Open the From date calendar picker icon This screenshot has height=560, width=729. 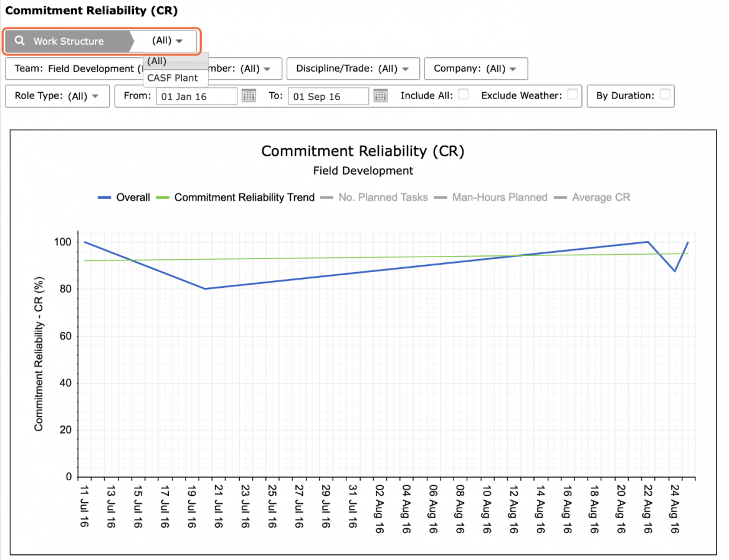coord(249,96)
